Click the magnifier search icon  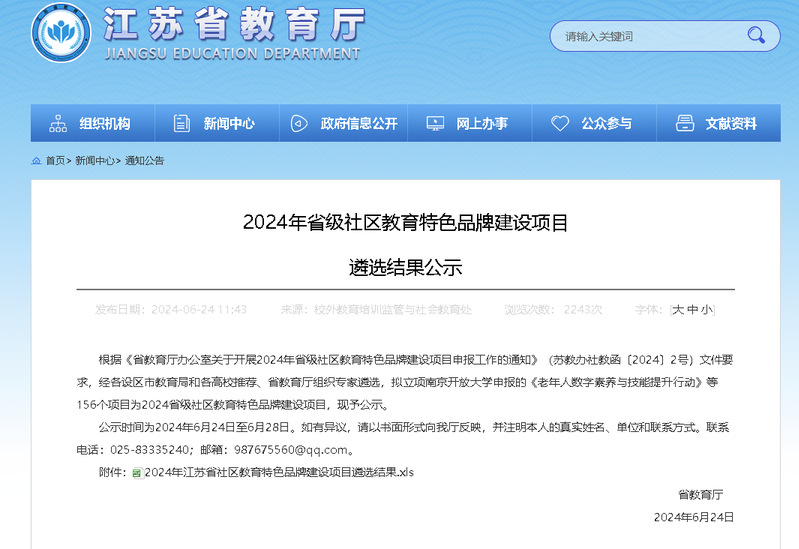(x=756, y=37)
